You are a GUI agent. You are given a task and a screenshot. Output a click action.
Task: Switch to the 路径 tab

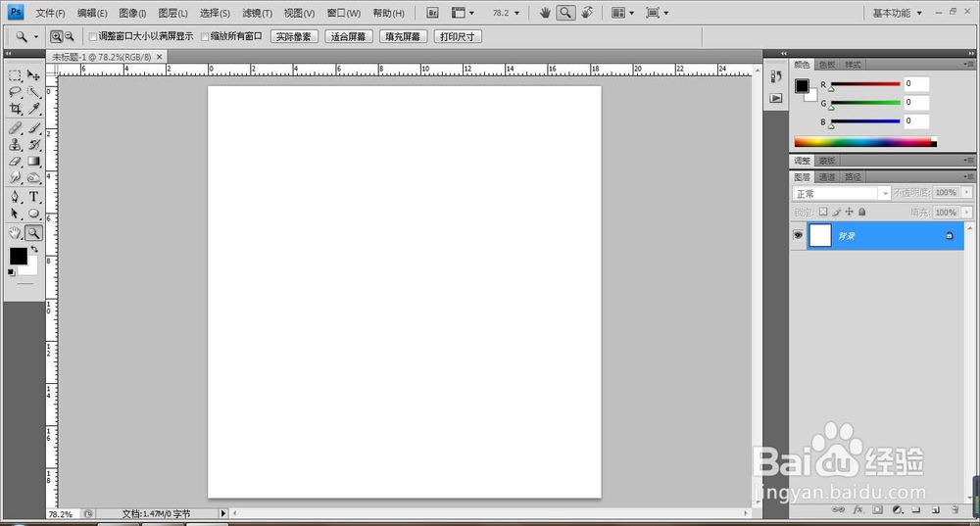(853, 176)
